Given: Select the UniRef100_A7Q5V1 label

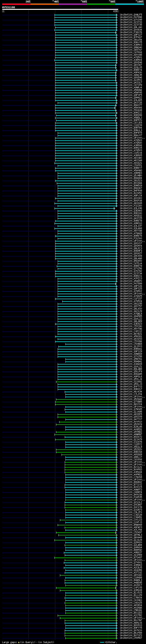Looking at the screenshot, I should 131,58.
